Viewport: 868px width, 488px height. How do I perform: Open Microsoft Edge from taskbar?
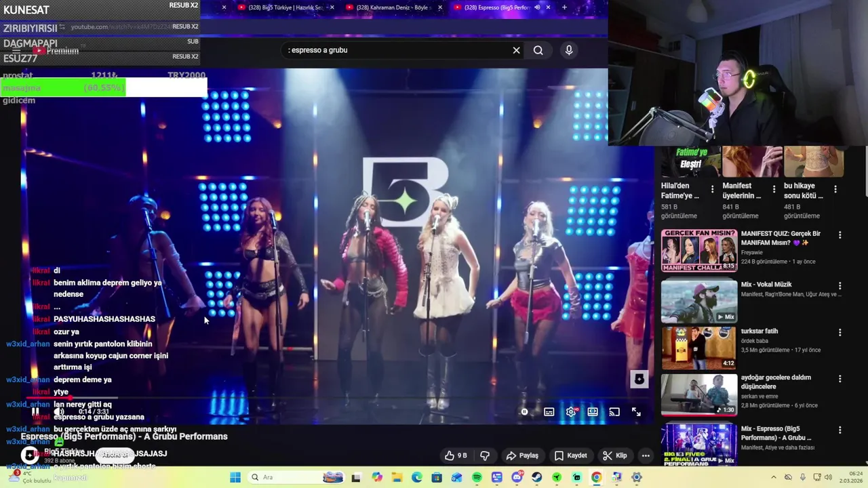417,477
